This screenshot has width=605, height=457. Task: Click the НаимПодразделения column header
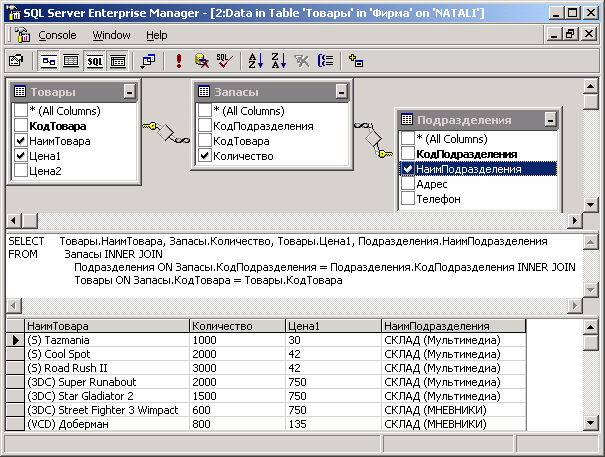click(x=454, y=326)
